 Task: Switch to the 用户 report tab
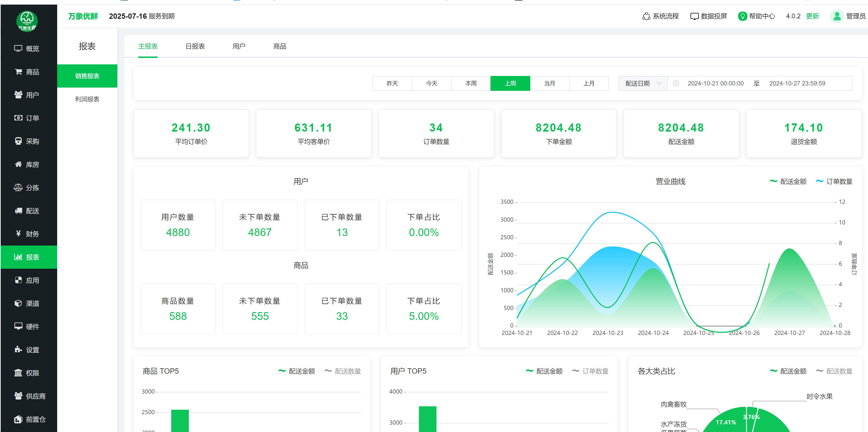tap(239, 46)
